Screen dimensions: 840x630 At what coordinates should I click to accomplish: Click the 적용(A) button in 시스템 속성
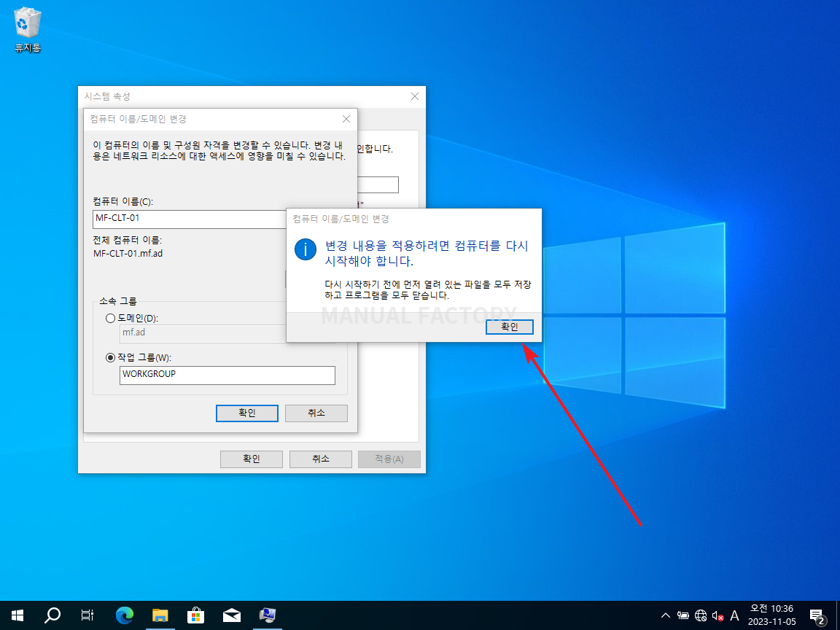coord(389,459)
